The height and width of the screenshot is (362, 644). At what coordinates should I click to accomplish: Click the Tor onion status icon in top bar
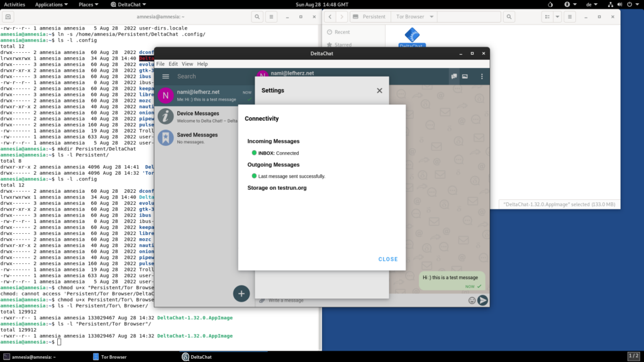550,4
